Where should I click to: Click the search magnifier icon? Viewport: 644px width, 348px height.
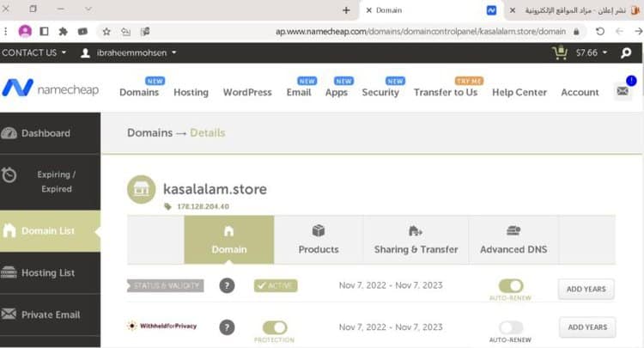[x=626, y=52]
